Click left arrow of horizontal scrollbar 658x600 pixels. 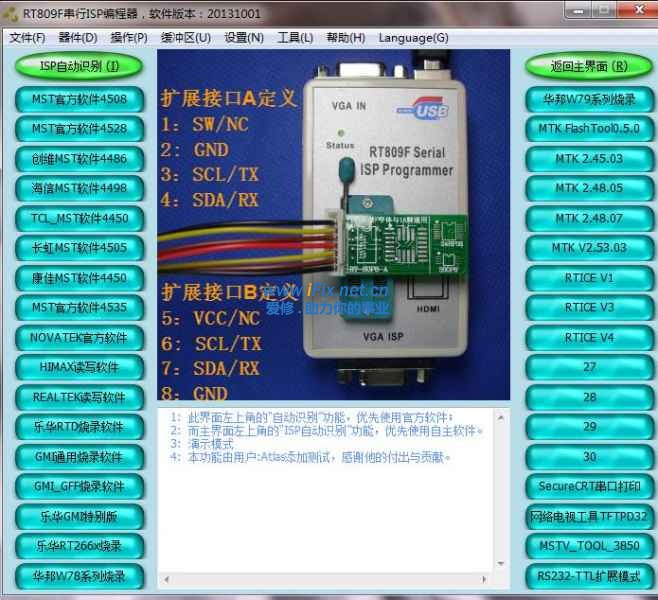point(166,580)
